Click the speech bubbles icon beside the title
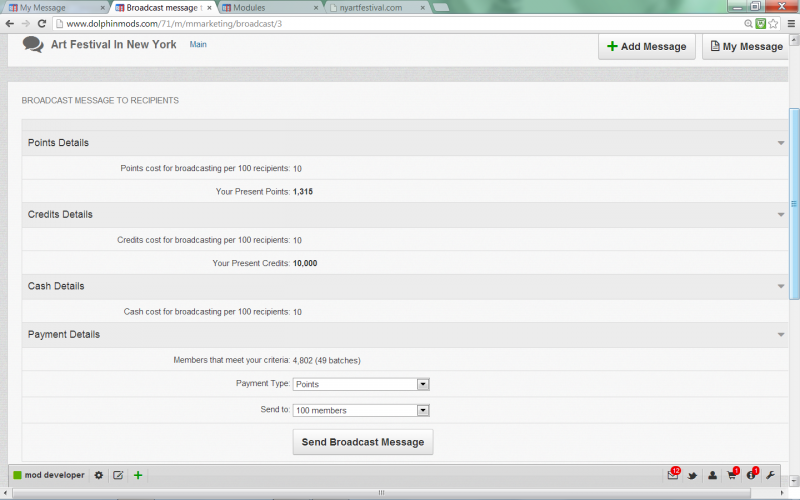This screenshot has height=500, width=800. coord(33,44)
